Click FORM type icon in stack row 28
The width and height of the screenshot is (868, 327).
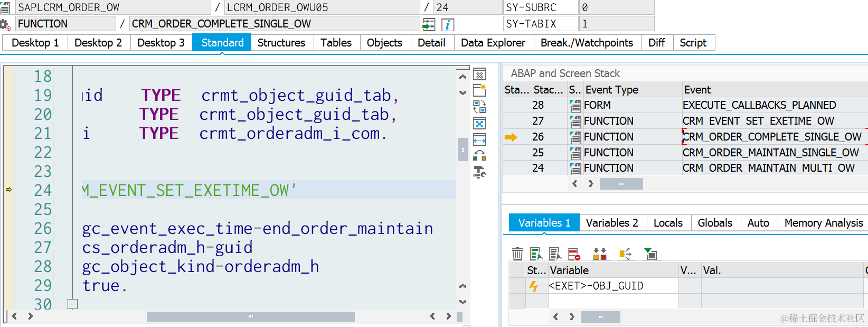click(575, 106)
